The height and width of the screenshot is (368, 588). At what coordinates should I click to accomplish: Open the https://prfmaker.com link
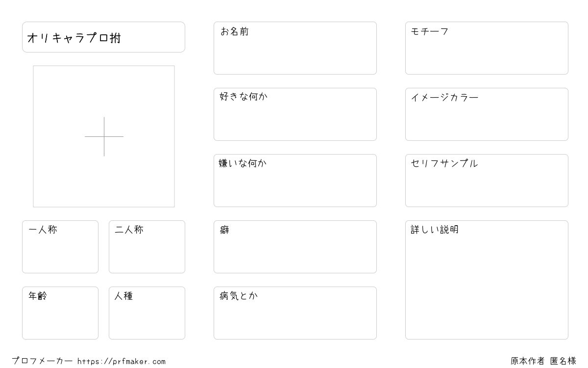click(x=122, y=362)
